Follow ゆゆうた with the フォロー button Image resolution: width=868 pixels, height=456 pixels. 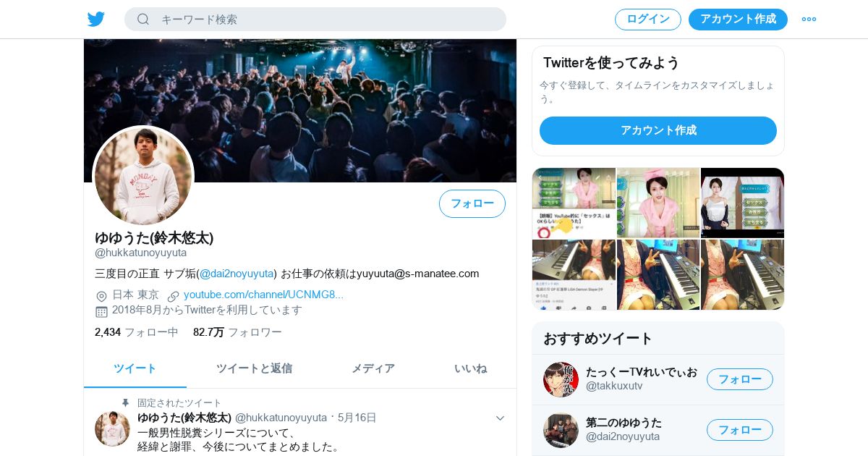click(x=472, y=203)
